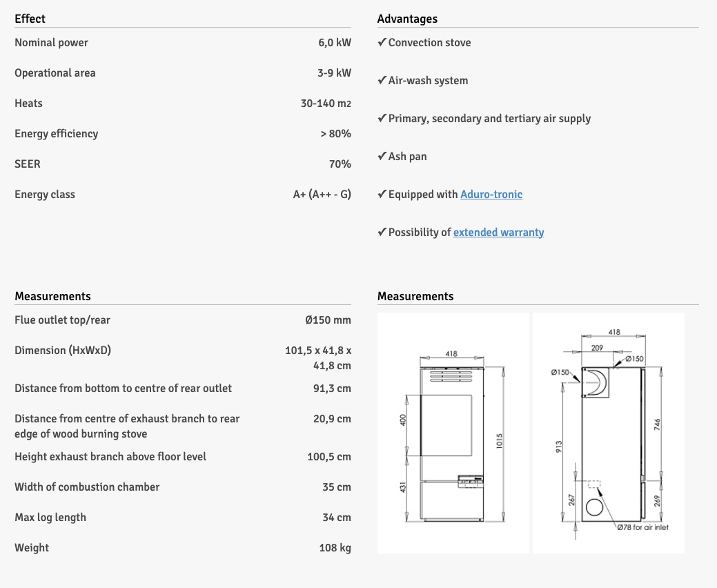Select the Nominal power 6,0 kW value
Screen dimensions: 717x588
[335, 43]
